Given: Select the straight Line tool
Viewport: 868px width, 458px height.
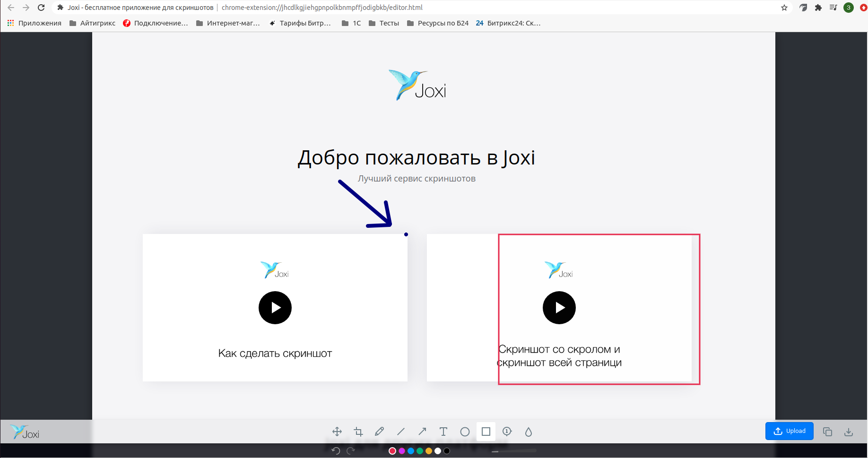Looking at the screenshot, I should pos(401,432).
